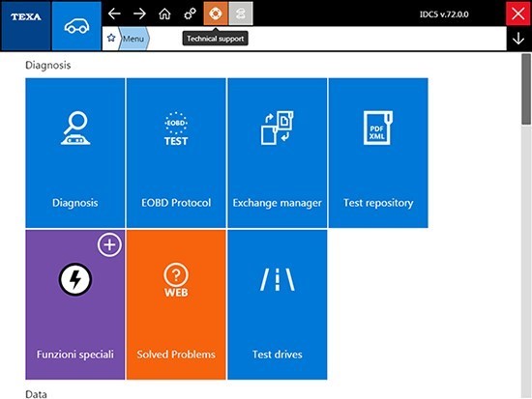Add favorite using star icon in breadcrumb

point(111,38)
